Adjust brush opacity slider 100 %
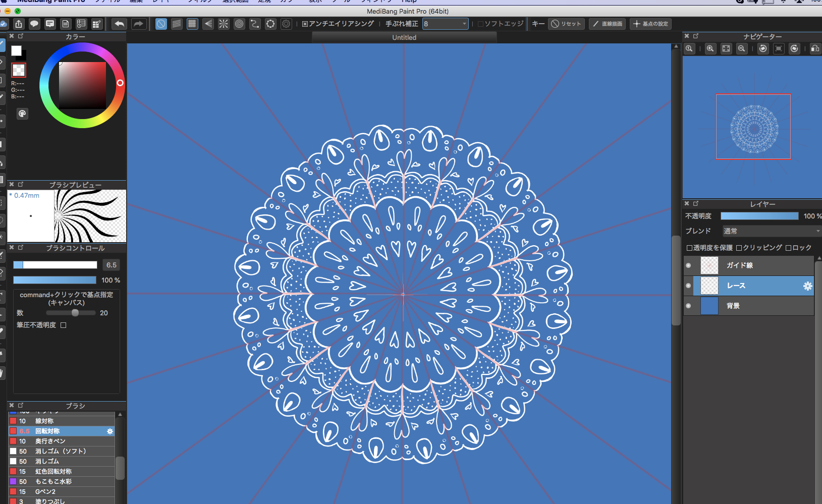 coord(54,280)
